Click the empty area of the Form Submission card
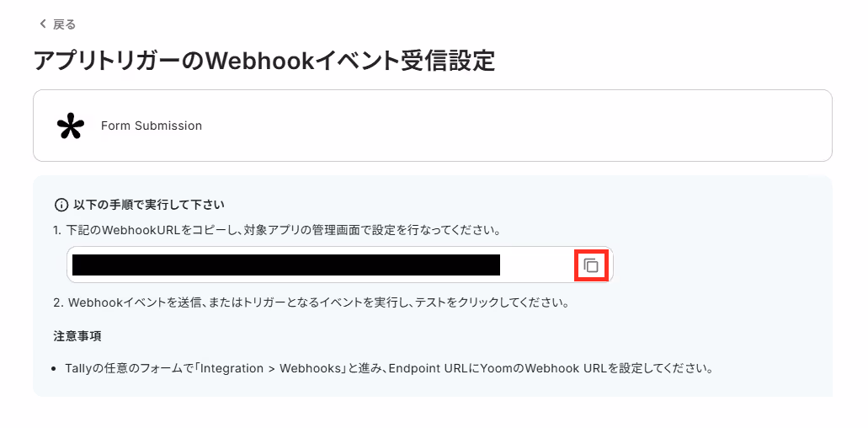Image resolution: width=868 pixels, height=428 pixels. point(514,126)
